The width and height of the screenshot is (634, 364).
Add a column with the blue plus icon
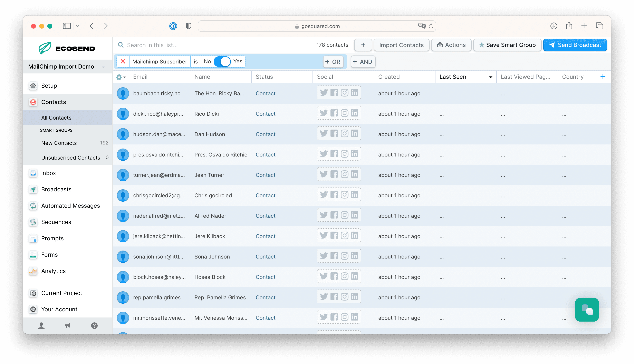[x=603, y=77]
